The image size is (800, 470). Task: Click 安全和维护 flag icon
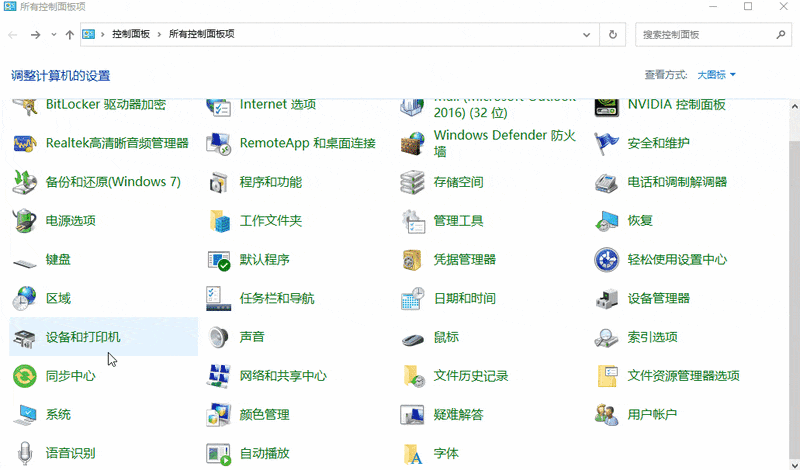[x=607, y=143]
